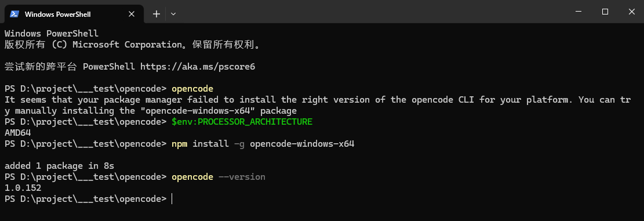The image size is (644, 221).
Task: Expand the new tab profile dropdown
Action: tap(173, 14)
